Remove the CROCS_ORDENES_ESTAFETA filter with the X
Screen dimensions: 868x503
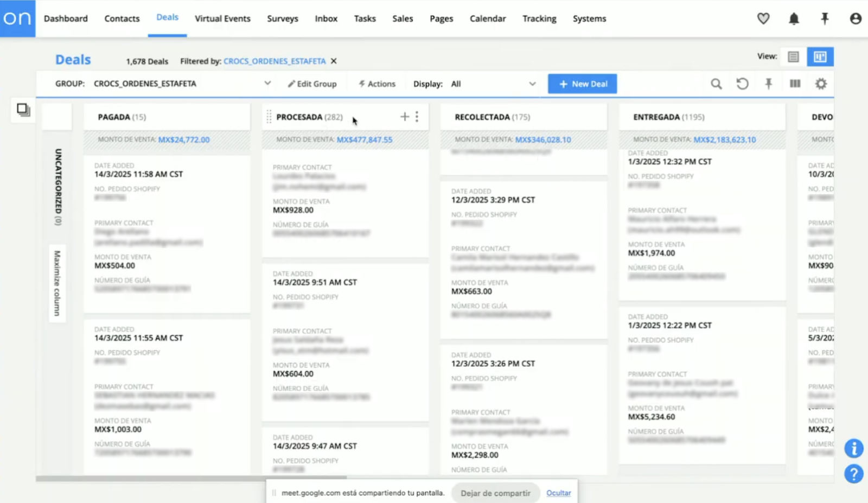tap(333, 61)
